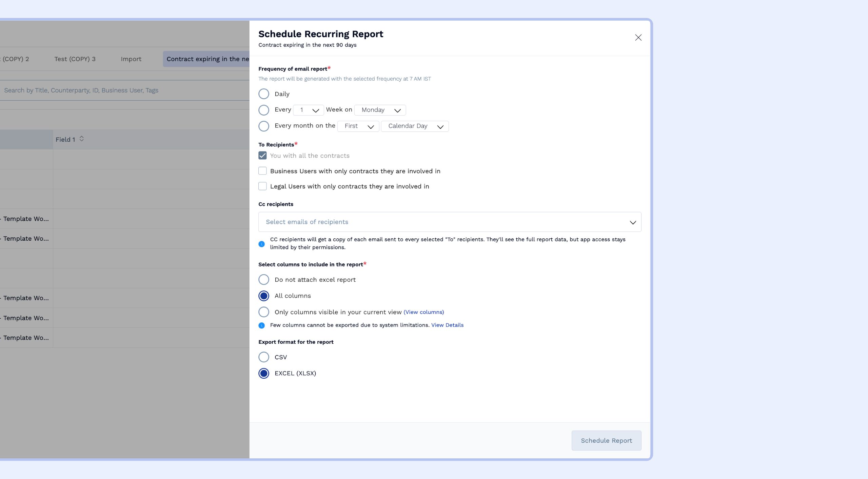Switch to Import tab

(x=131, y=59)
